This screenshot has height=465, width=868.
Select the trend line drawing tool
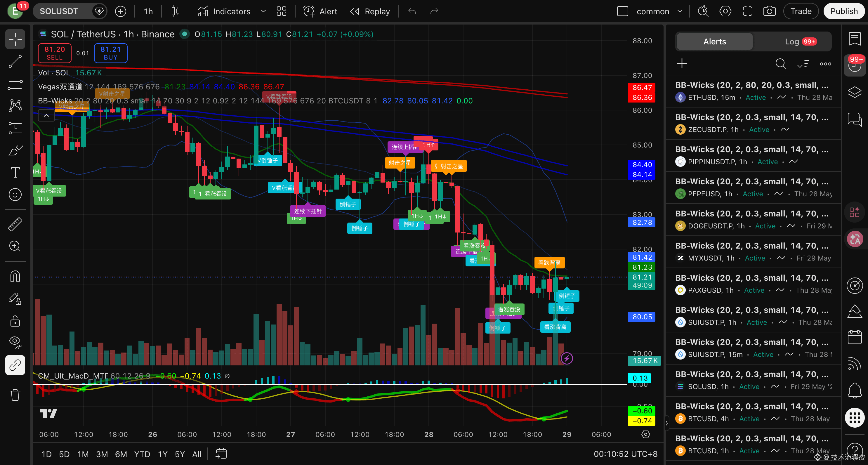(x=15, y=61)
